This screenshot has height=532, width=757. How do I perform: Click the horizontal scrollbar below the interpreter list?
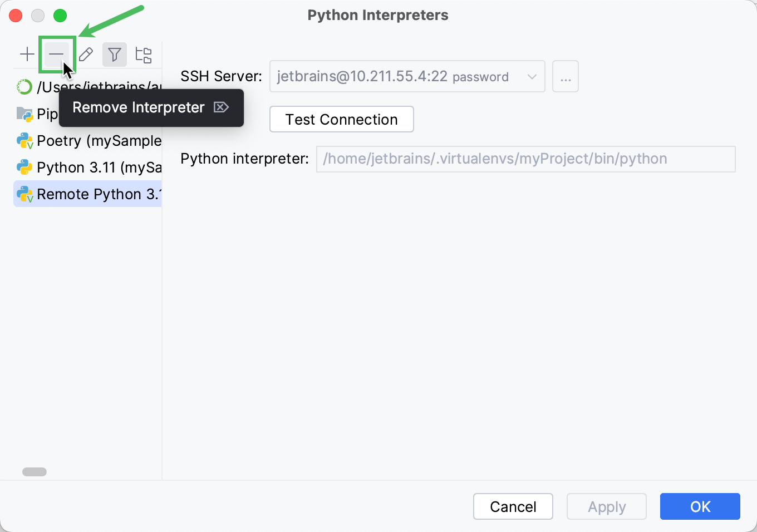35,471
